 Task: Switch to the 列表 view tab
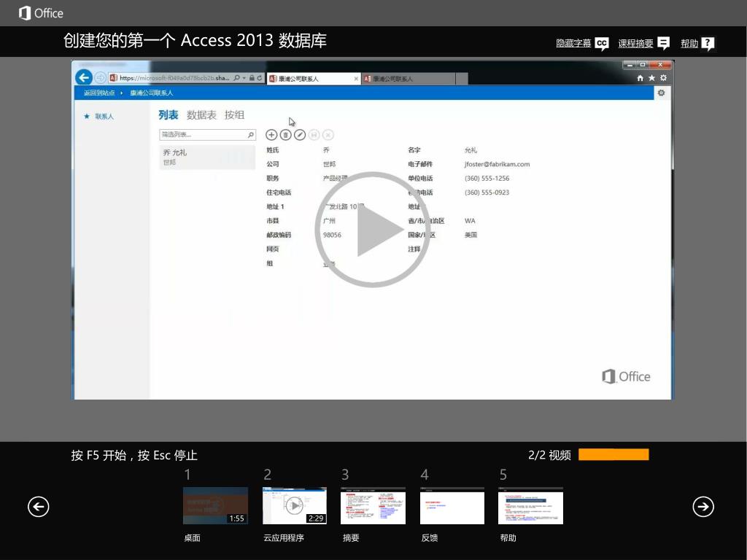pyautogui.click(x=169, y=114)
